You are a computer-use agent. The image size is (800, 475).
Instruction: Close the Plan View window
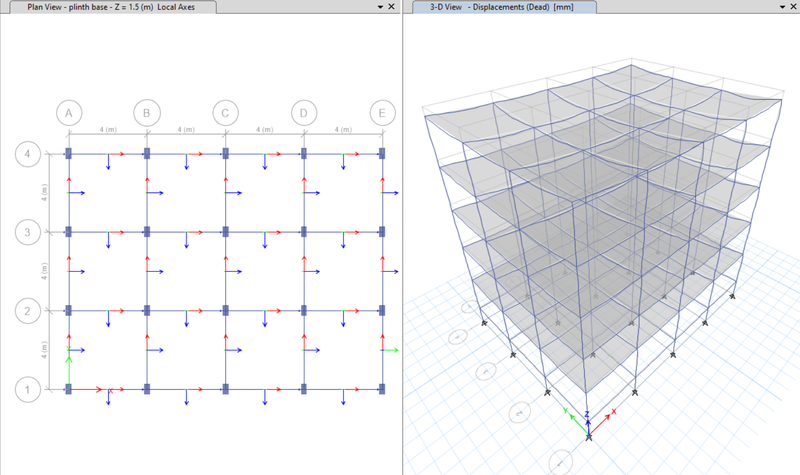[x=391, y=7]
